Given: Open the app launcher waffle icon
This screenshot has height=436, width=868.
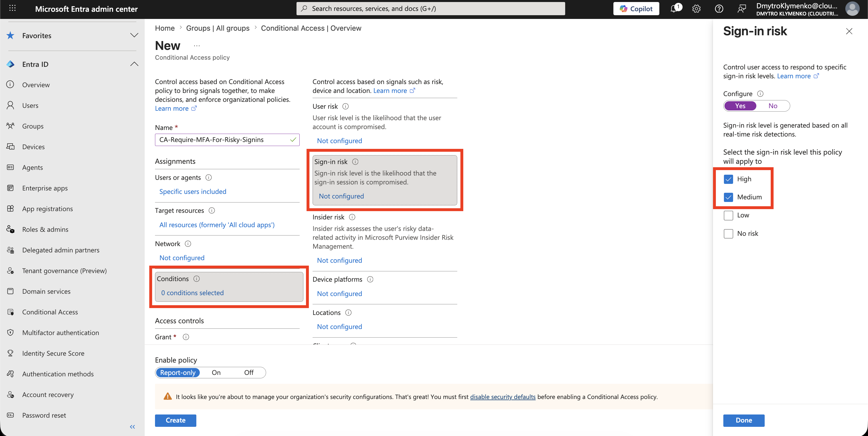Looking at the screenshot, I should [x=12, y=8].
